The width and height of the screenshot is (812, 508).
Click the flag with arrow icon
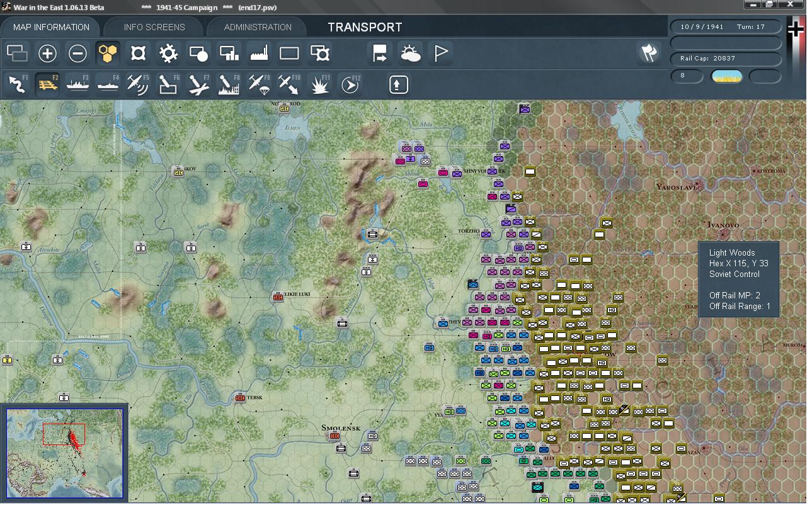380,54
